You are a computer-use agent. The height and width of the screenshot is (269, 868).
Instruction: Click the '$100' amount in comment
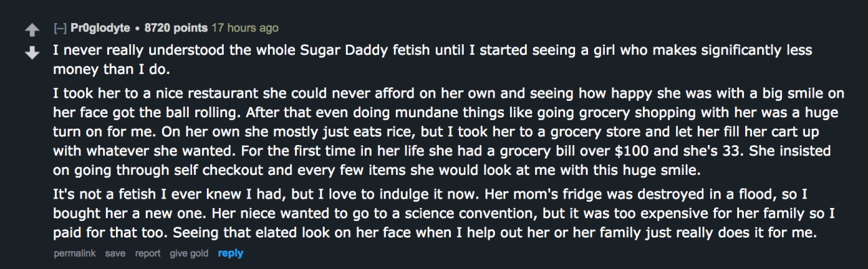point(555,150)
